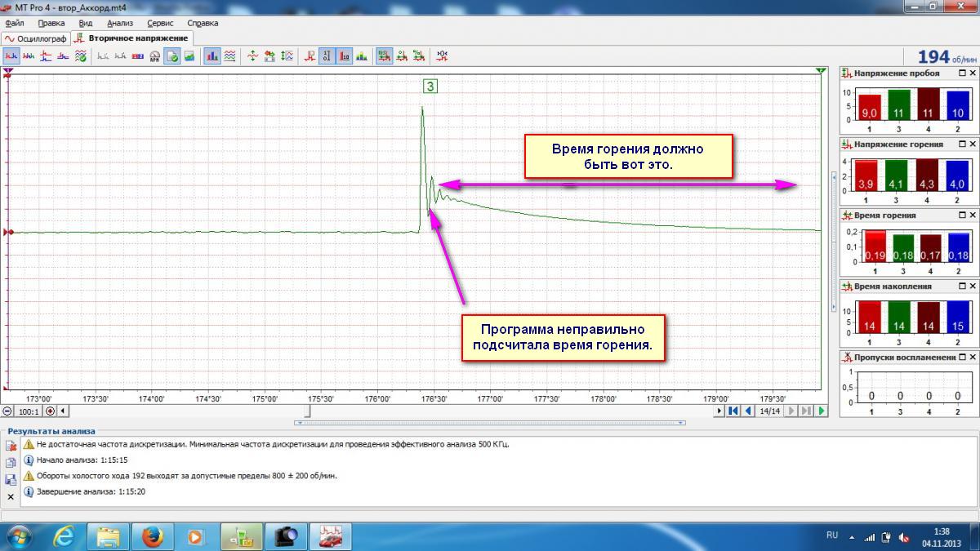Maximize the Напряжение пробоя panel
Screen dimensions: 980x551
pyautogui.click(x=962, y=73)
